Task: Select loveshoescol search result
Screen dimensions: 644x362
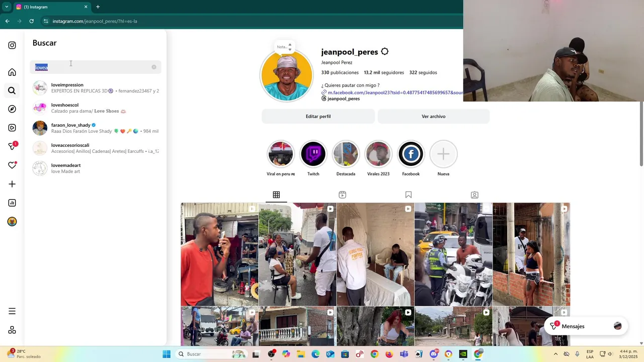Action: click(96, 108)
